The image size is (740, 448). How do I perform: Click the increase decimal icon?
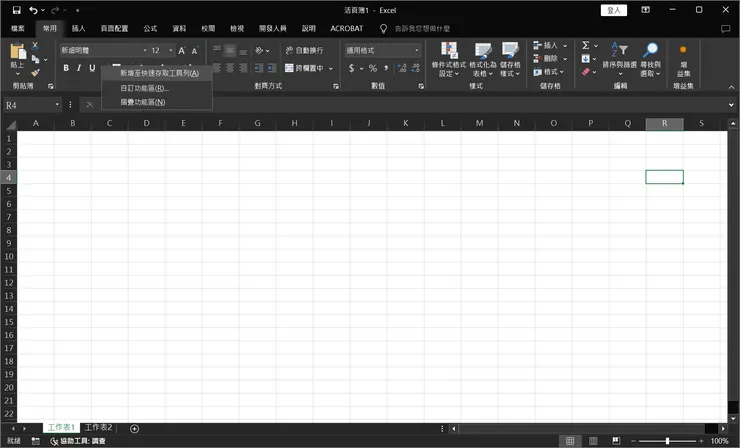tap(402, 68)
